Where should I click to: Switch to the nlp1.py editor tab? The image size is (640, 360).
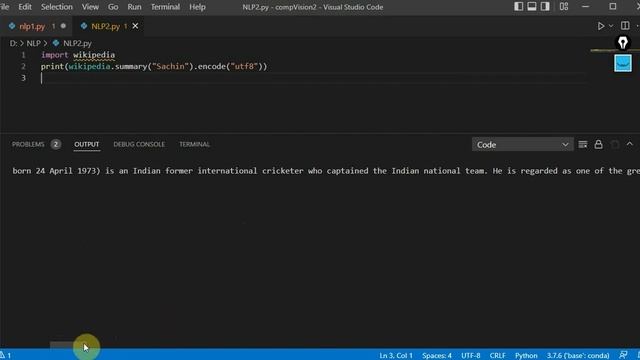click(37, 26)
